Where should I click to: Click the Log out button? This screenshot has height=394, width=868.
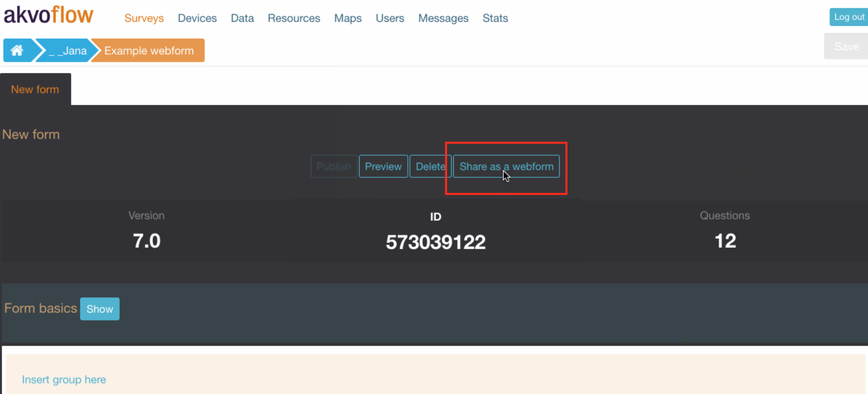click(x=849, y=17)
